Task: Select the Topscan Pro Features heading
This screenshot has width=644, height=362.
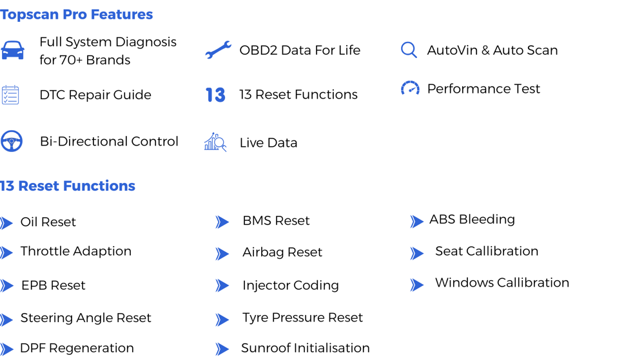Action: (x=77, y=14)
